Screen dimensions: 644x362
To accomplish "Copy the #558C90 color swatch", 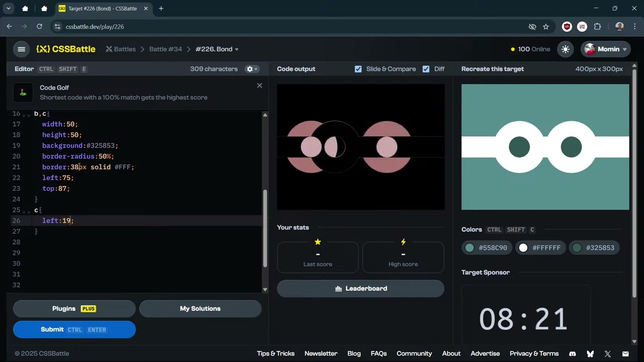I will (487, 248).
